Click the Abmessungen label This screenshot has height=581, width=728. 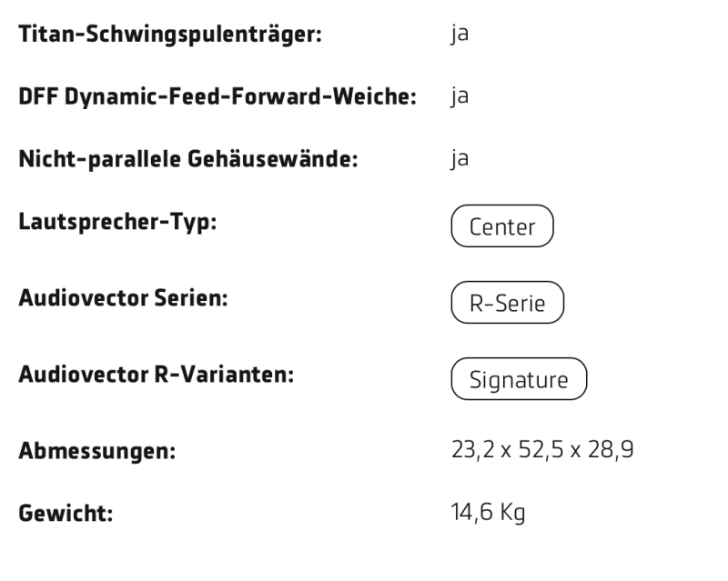(97, 451)
